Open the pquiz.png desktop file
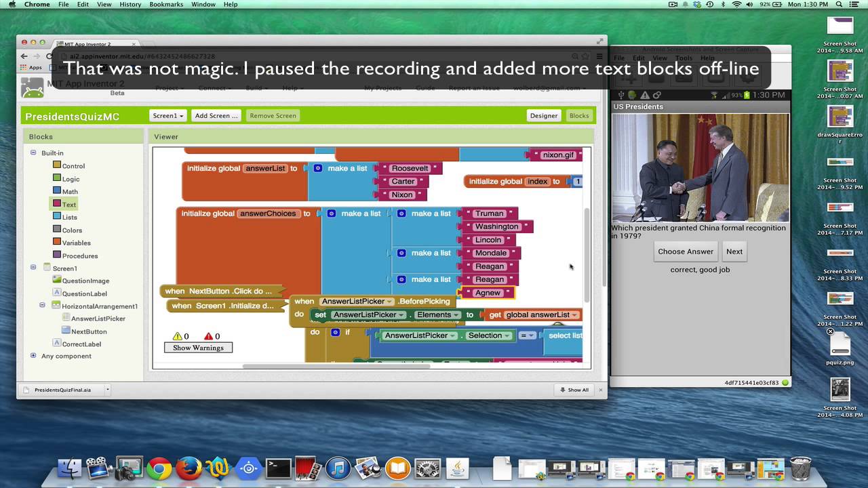 pos(840,348)
